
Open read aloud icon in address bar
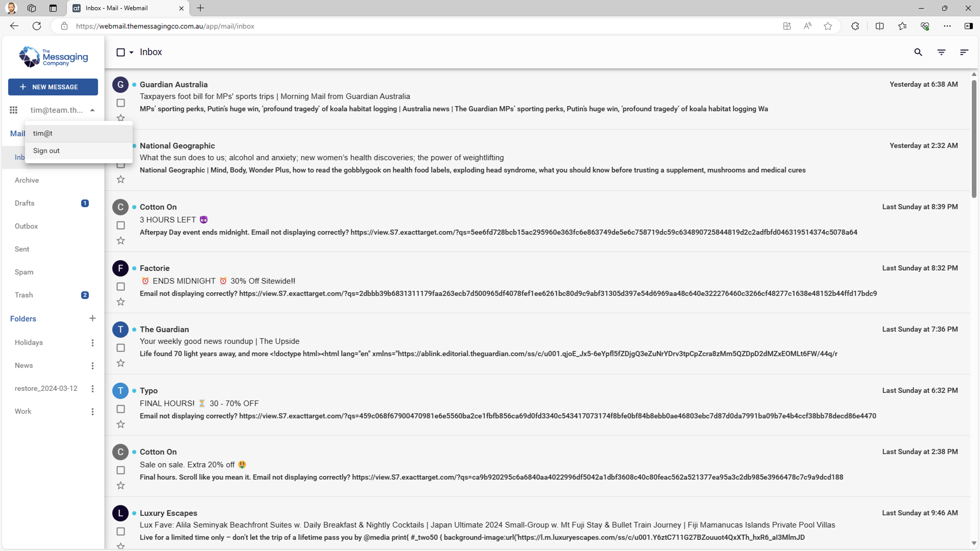point(807,26)
